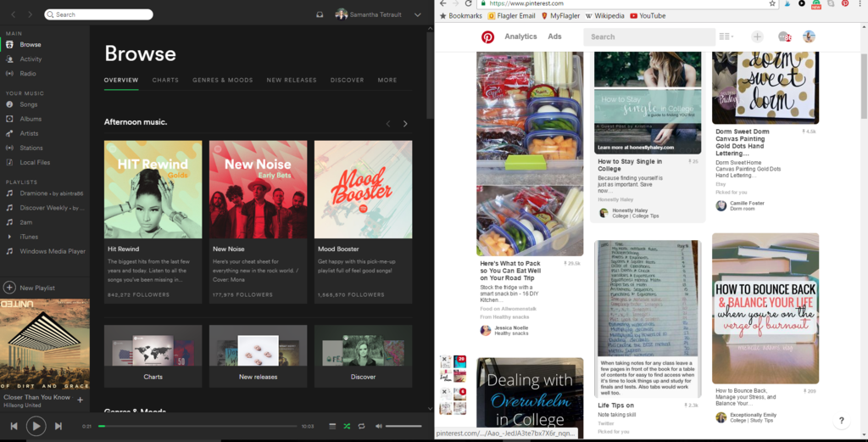
Task: Bookmark this page with star icon
Action: (x=772, y=3)
